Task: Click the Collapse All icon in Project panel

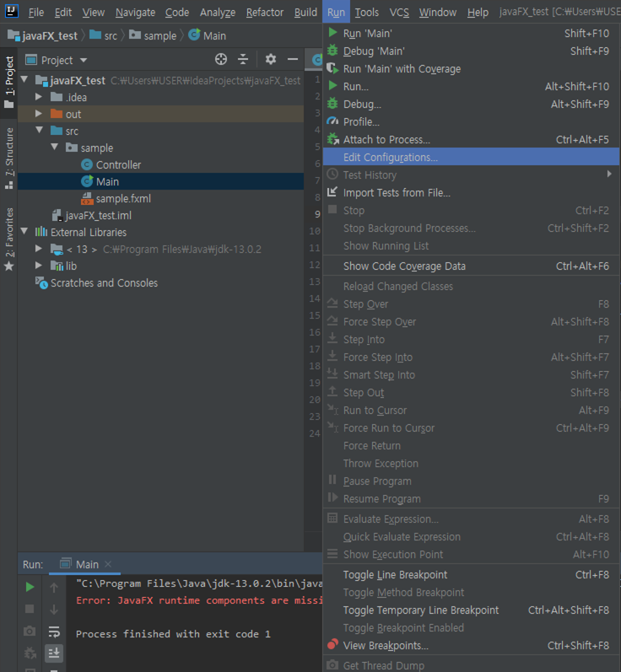Action: tap(243, 59)
